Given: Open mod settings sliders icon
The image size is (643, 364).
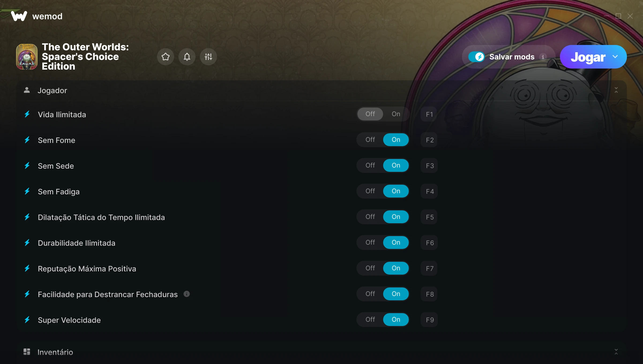Looking at the screenshot, I should pos(208,57).
